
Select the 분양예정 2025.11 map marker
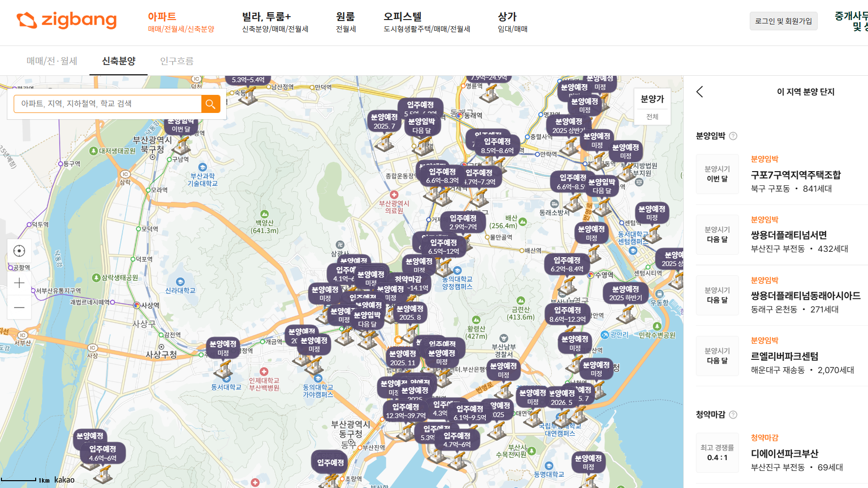[403, 358]
